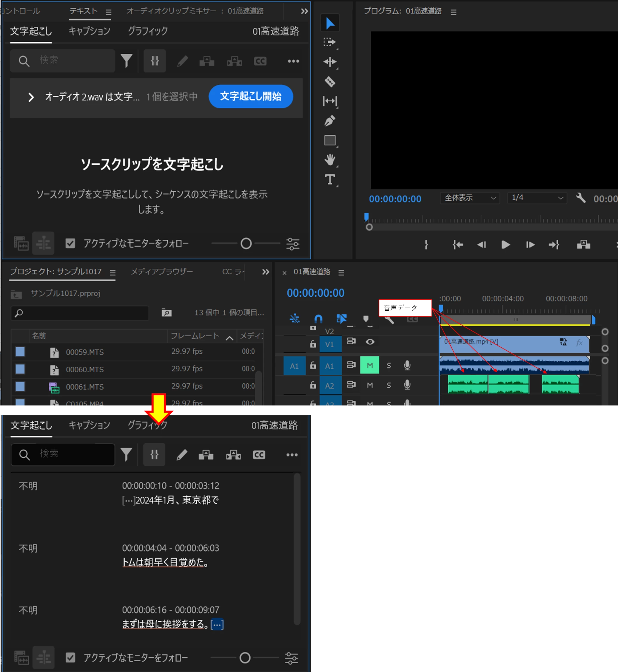
Task: Select the Pen tool
Action: point(330,121)
